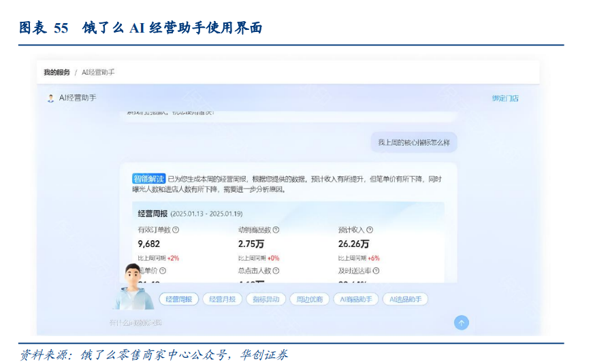Click the +0% change indicator
Image resolution: width=593 pixels, height=364 pixels.
coord(274,258)
